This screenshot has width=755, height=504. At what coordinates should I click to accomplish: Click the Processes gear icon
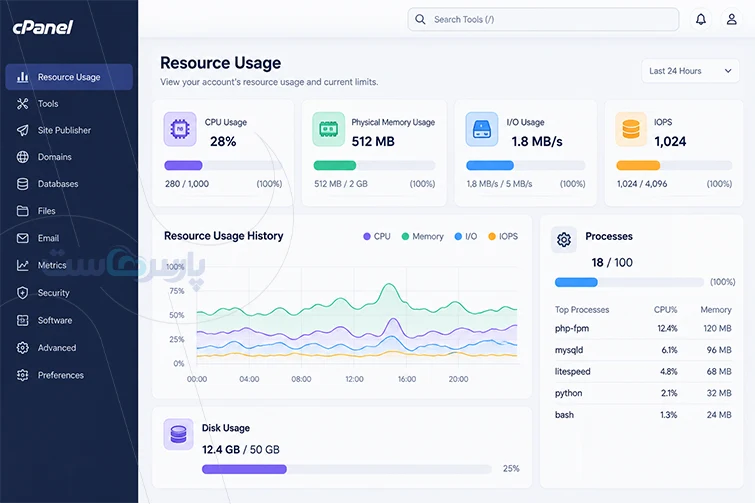click(x=564, y=239)
